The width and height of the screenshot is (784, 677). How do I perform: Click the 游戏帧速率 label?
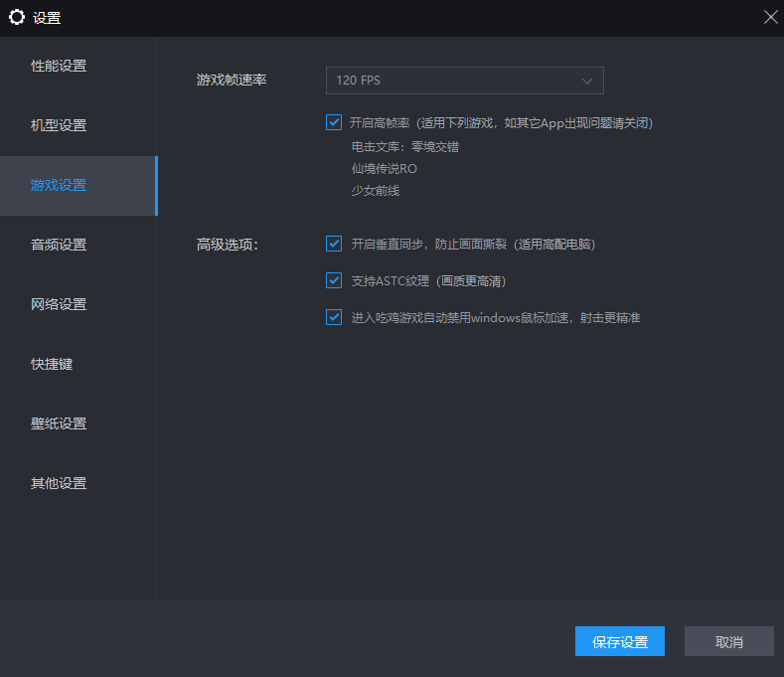232,80
